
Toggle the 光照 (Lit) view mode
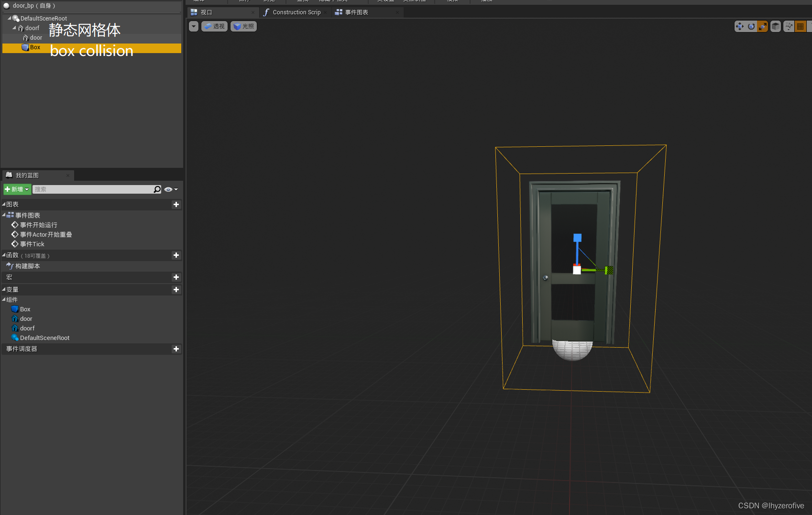[x=243, y=26]
